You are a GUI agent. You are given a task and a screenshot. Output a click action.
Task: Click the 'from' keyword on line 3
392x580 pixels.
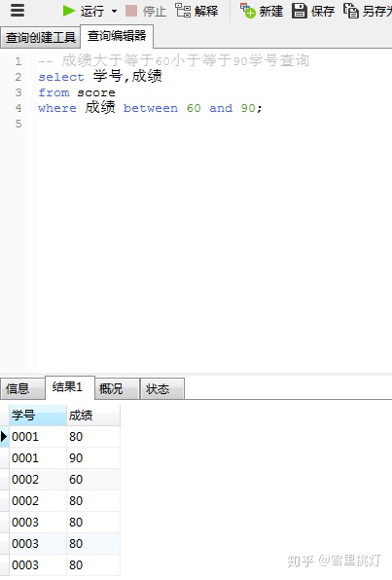pyautogui.click(x=53, y=92)
